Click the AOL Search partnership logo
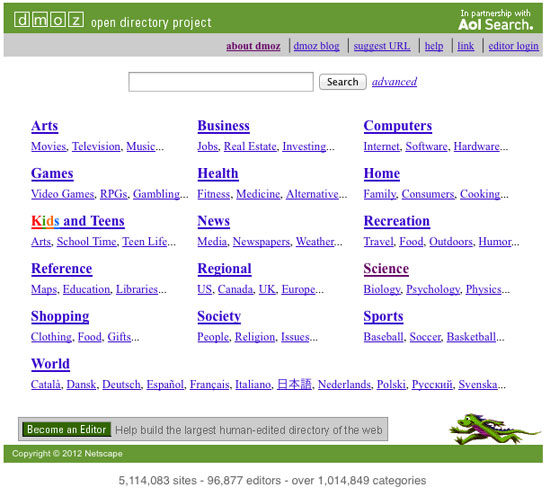550x496 pixels. pyautogui.click(x=496, y=20)
